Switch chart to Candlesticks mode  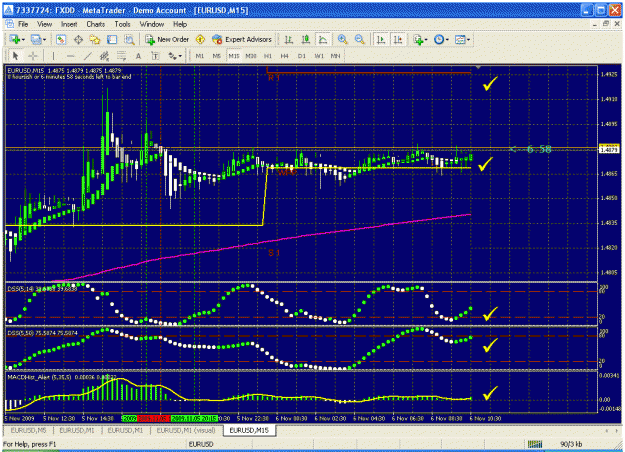(x=306, y=39)
